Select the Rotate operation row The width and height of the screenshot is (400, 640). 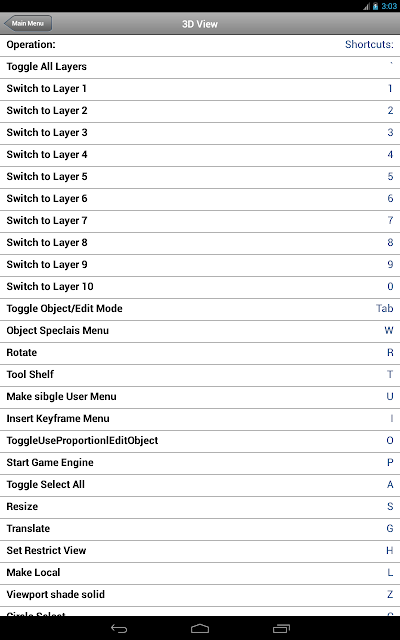[x=200, y=353]
